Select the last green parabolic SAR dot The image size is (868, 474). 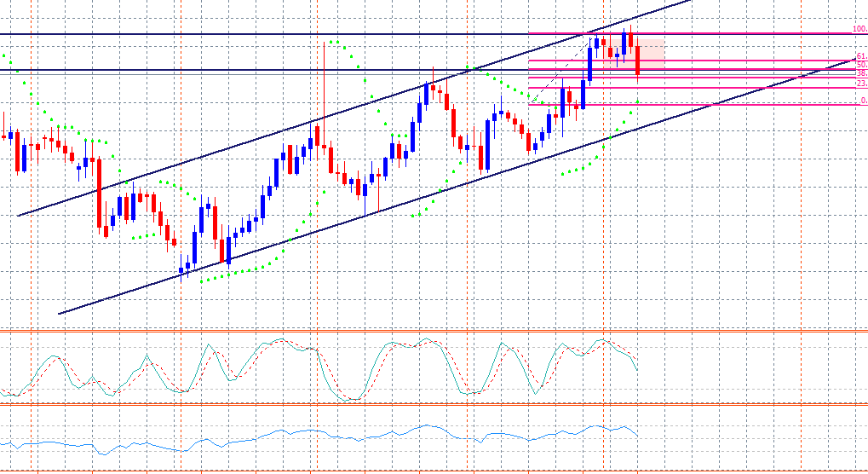(x=638, y=101)
